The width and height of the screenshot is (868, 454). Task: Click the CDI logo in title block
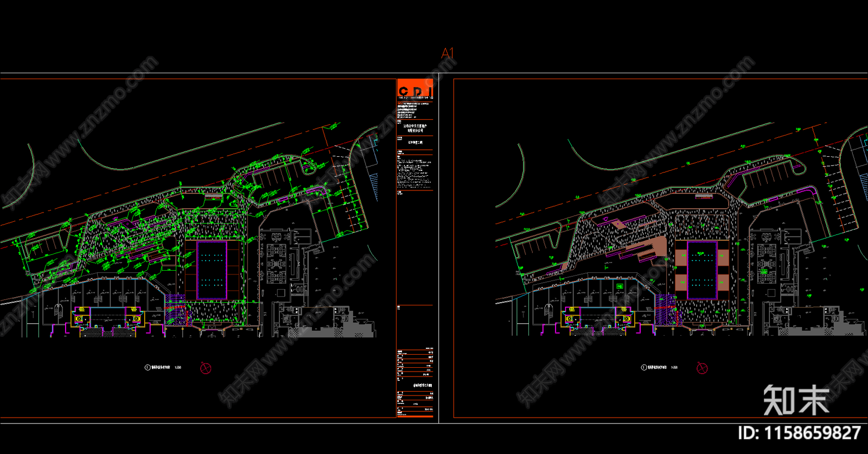[x=415, y=90]
